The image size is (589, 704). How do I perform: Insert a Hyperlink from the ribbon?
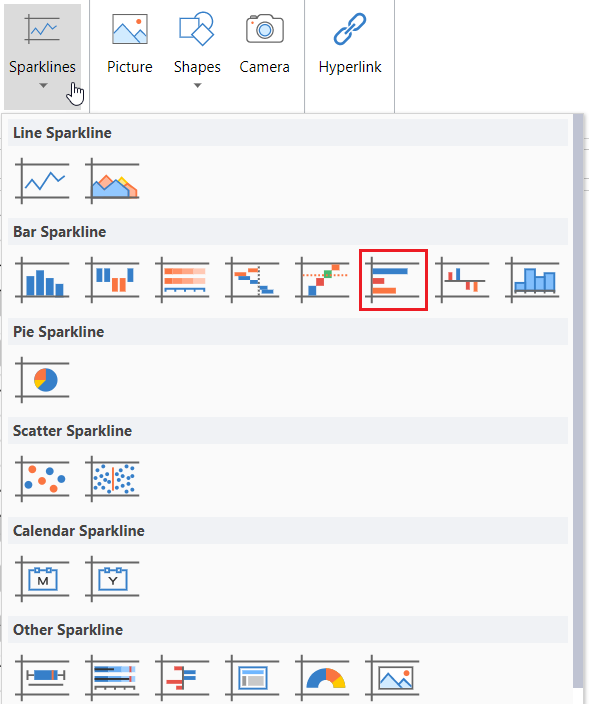(x=350, y=45)
